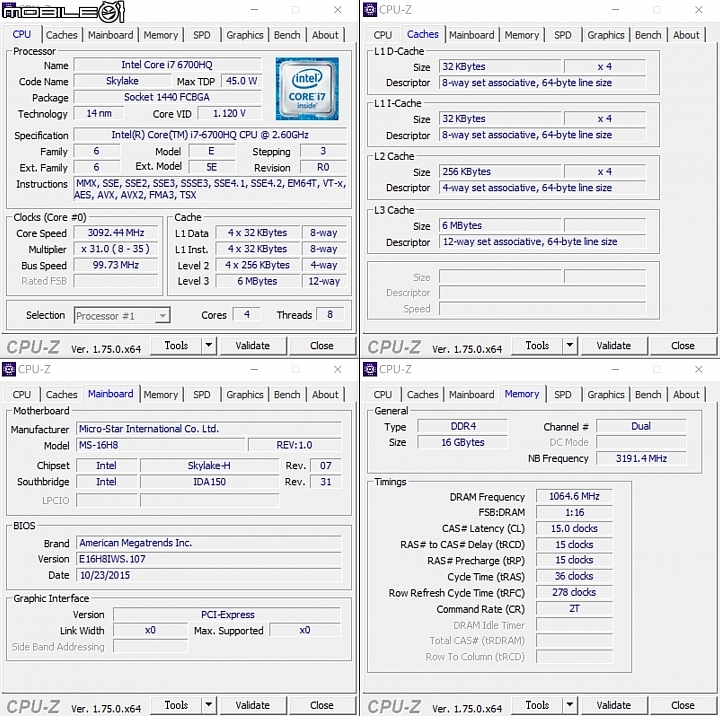The height and width of the screenshot is (716, 720).
Task: Open About tab in top-left window
Action: pyautogui.click(x=325, y=35)
